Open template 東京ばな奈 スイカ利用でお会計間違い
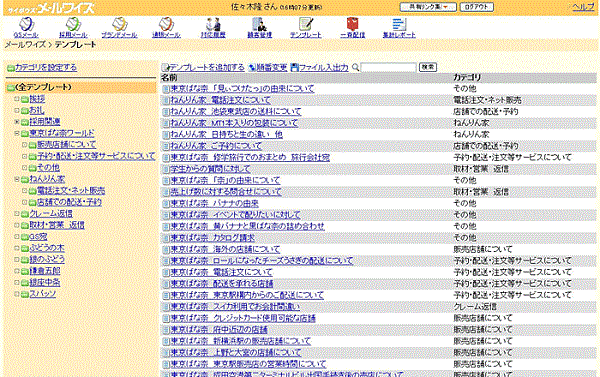The height and width of the screenshot is (377, 600). (235, 307)
